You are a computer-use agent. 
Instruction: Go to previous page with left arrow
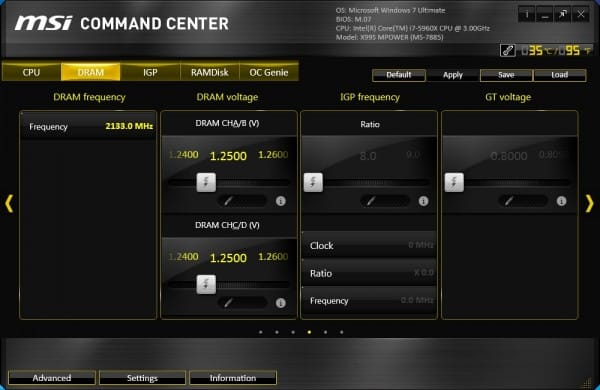pyautogui.click(x=9, y=203)
